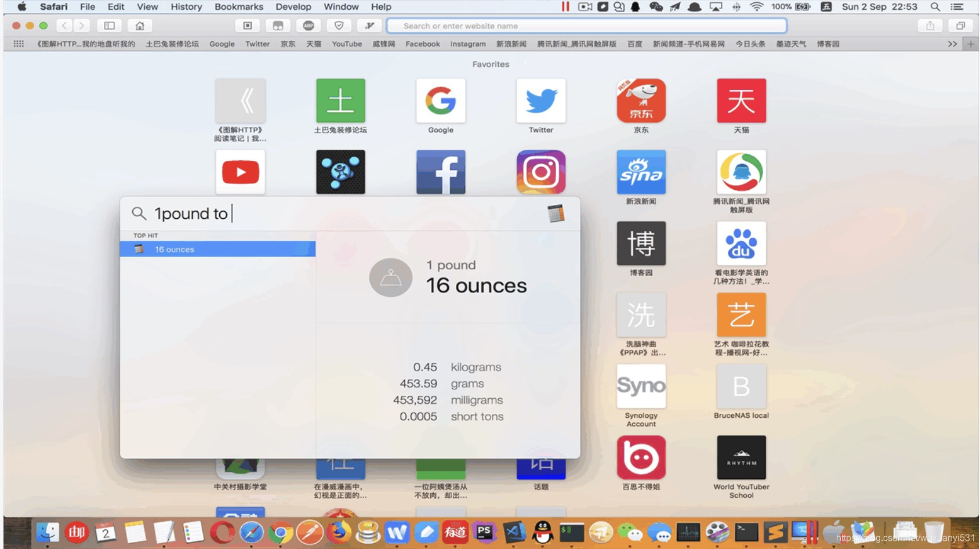
Task: Open Spotlight magnifier in menu bar
Action: (935, 6)
